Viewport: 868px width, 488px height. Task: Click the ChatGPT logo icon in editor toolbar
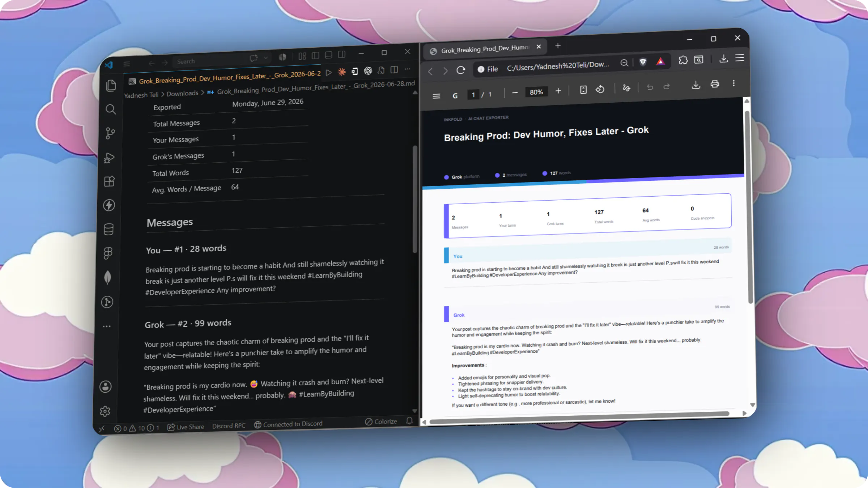(368, 71)
